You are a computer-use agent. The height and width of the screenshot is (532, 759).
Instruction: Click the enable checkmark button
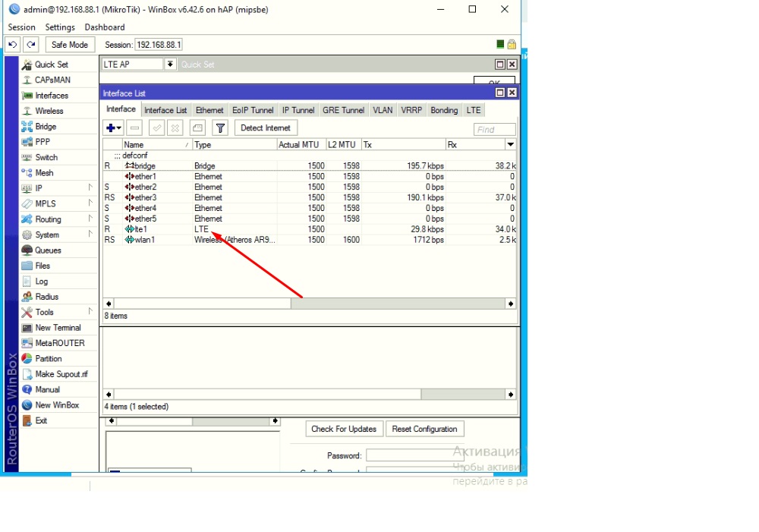click(x=156, y=127)
